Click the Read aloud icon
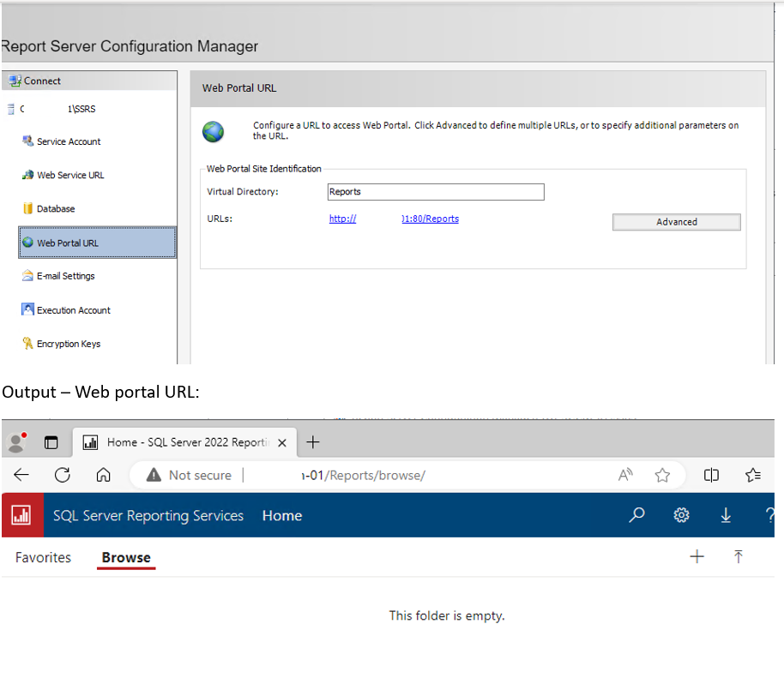Screen dimensions: 784x684 click(625, 475)
